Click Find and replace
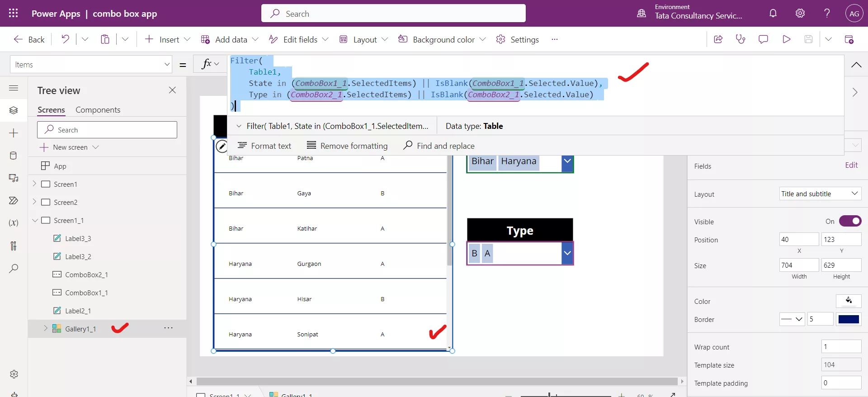The width and height of the screenshot is (868, 397). 439,146
